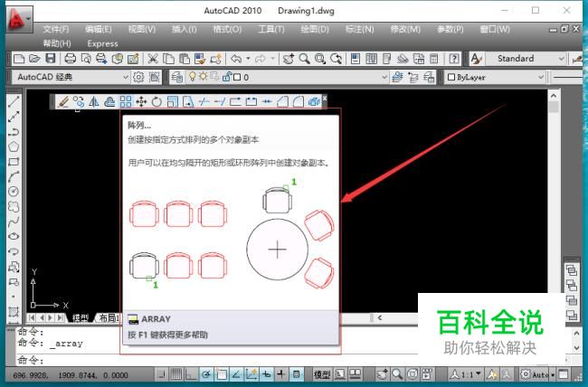
Task: Click the Undo arrow icon
Action: (x=236, y=59)
